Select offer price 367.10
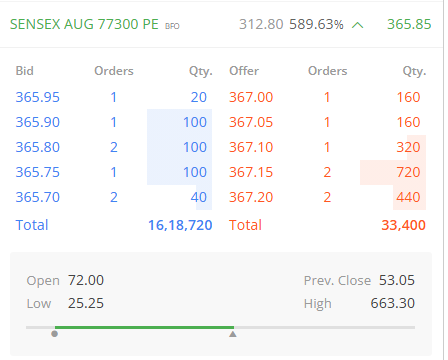The image size is (448, 360). 251,147
